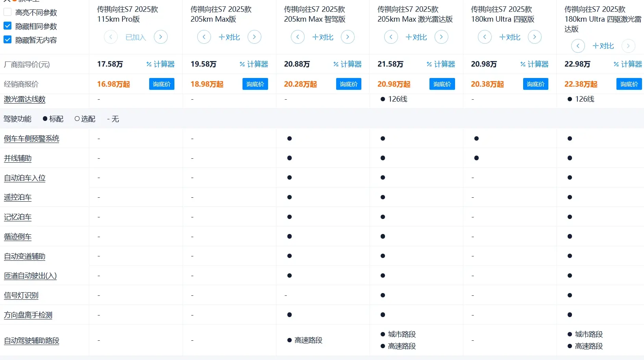Click the 驾驶功能 section header

tap(18, 119)
